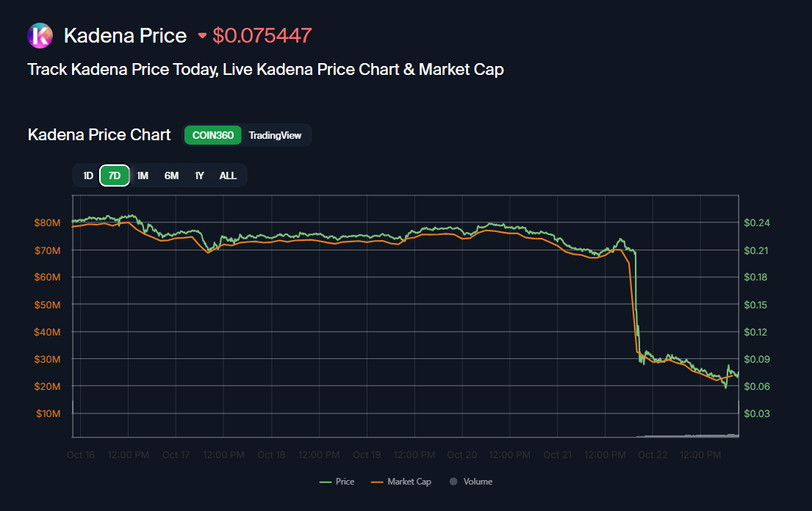Viewport: 812px width, 511px height.
Task: Click the red price-down arrow icon
Action: (202, 35)
